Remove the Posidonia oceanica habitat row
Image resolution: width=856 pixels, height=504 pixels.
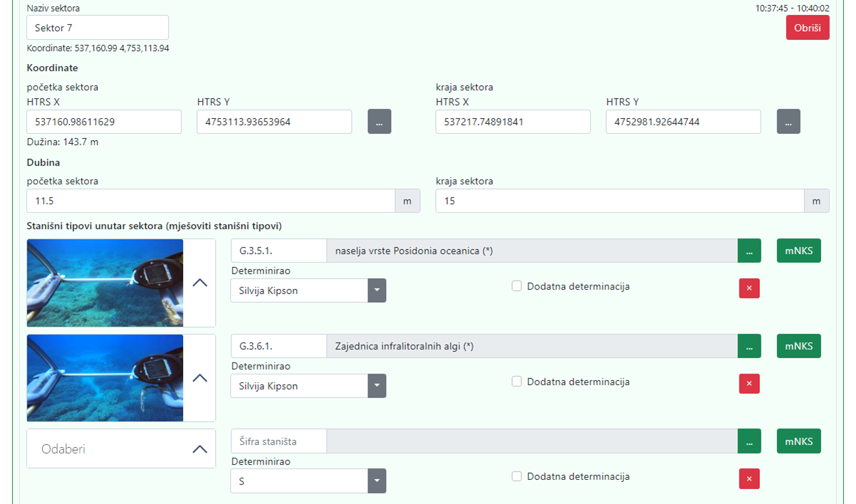(x=748, y=288)
